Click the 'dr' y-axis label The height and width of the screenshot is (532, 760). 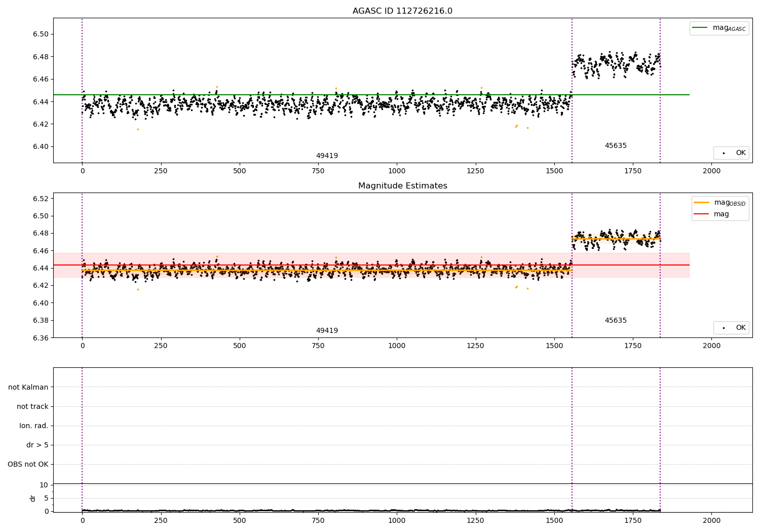point(33,498)
